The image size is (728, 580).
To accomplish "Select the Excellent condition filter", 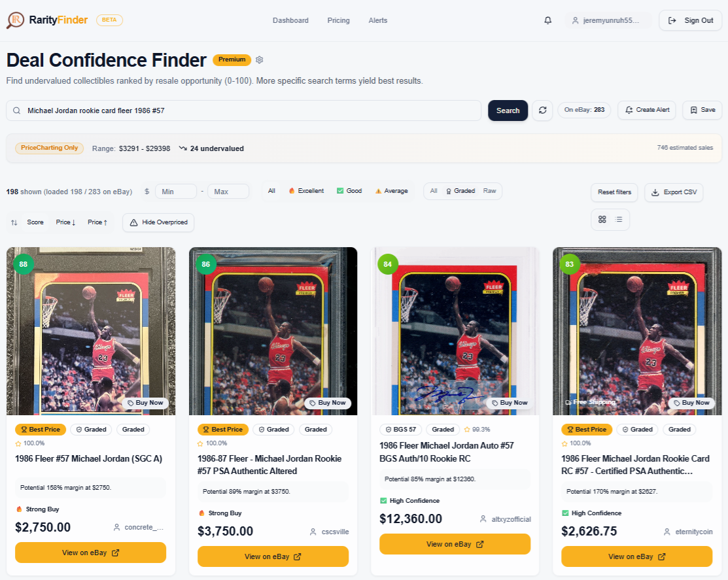I will pos(306,191).
